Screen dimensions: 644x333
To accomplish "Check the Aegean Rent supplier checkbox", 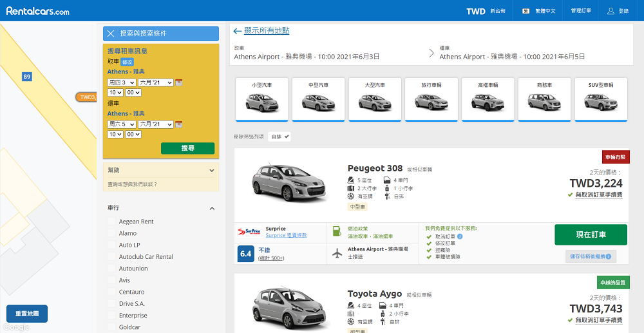I will (x=111, y=222).
